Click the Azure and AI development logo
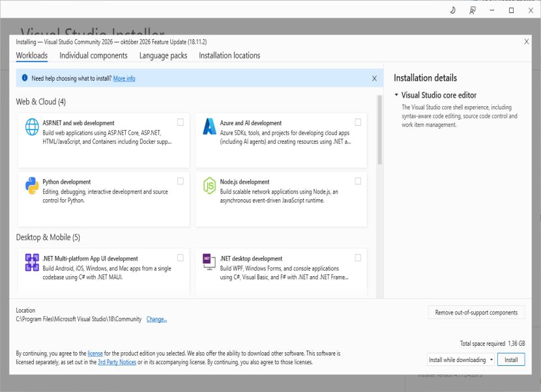Viewport: 541px width, 392px height. click(209, 126)
